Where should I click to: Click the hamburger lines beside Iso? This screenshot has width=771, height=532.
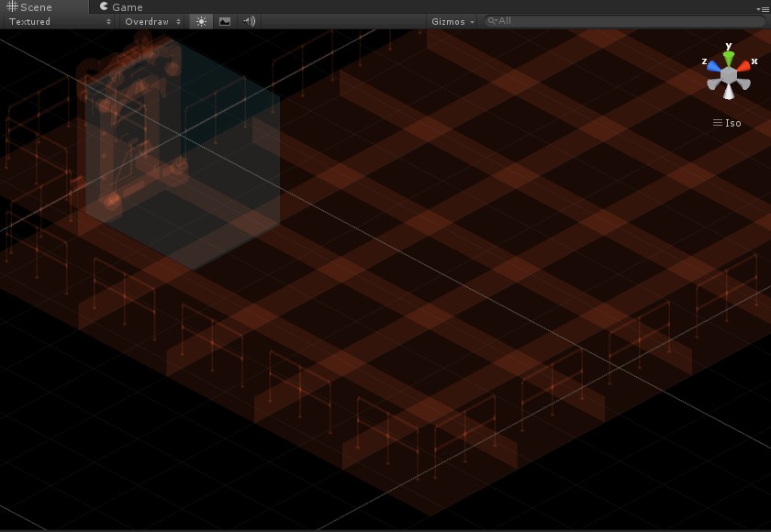pyautogui.click(x=718, y=123)
